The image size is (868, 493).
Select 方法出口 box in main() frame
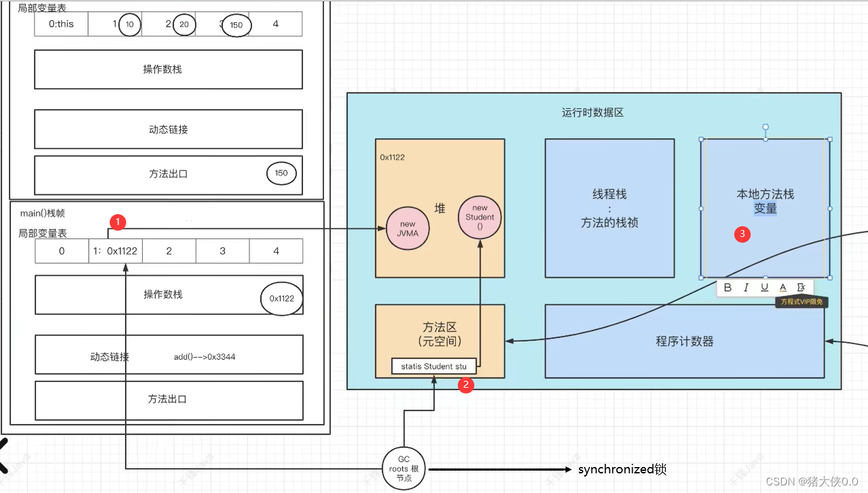pos(169,400)
